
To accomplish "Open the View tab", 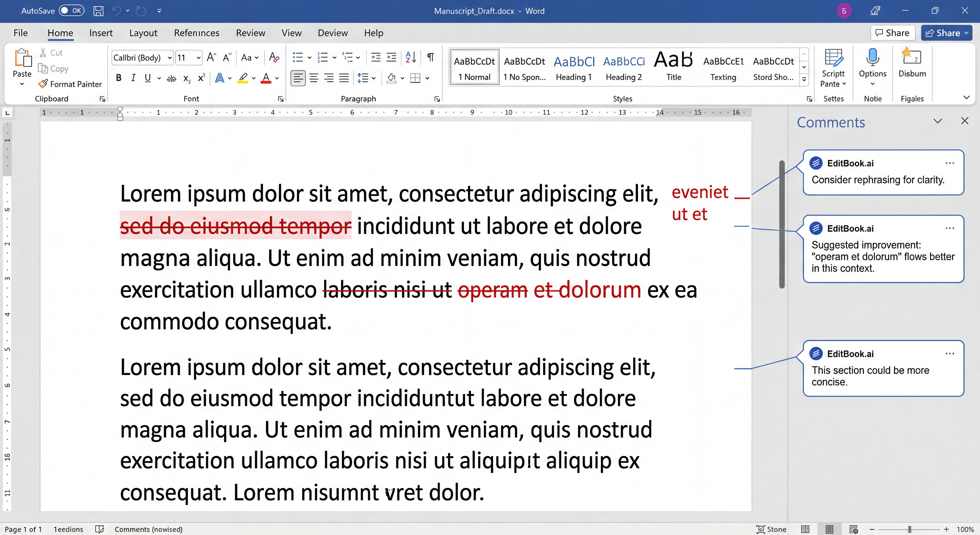I will pos(291,33).
